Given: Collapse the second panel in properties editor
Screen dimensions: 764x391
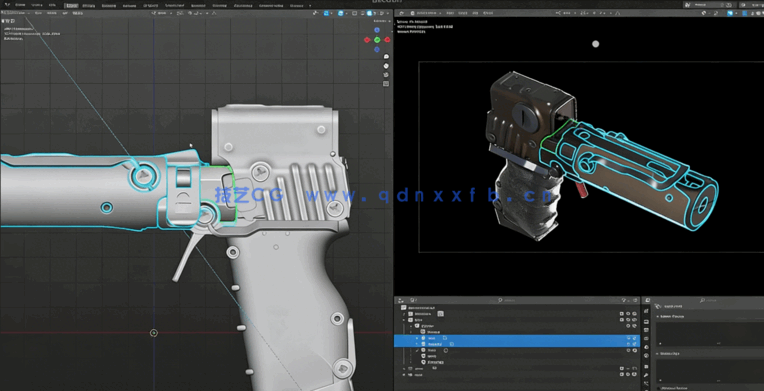Looking at the screenshot, I should [658, 353].
